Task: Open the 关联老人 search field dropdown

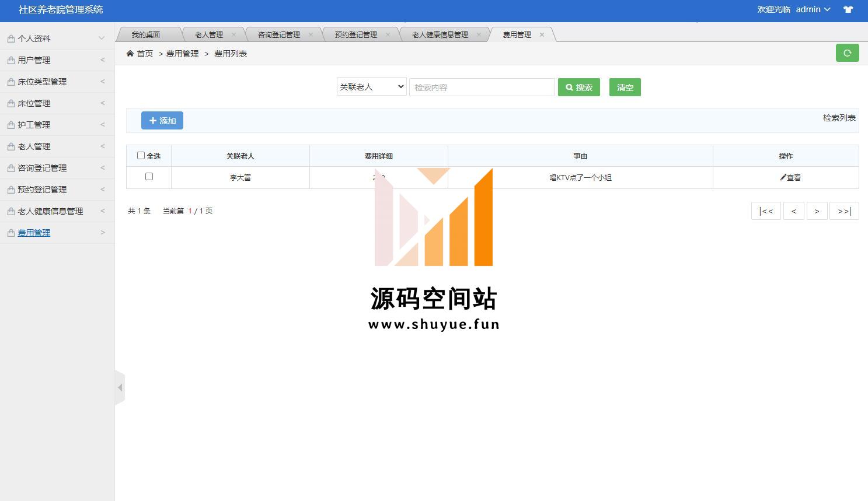Action: pos(371,87)
